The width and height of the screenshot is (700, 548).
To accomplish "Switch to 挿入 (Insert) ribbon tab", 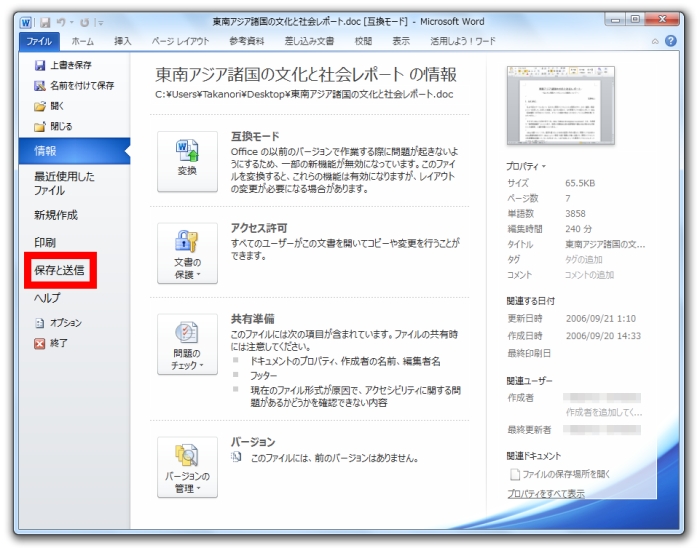I will click(122, 42).
